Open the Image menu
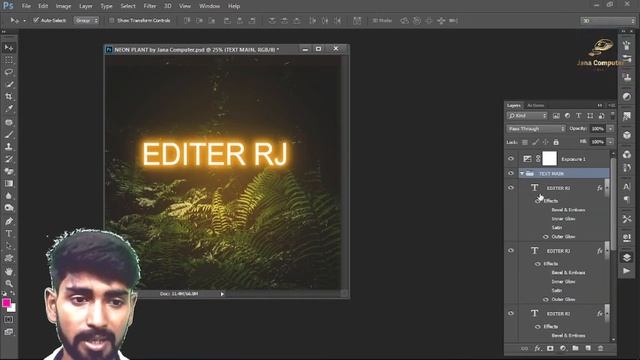 pyautogui.click(x=63, y=6)
